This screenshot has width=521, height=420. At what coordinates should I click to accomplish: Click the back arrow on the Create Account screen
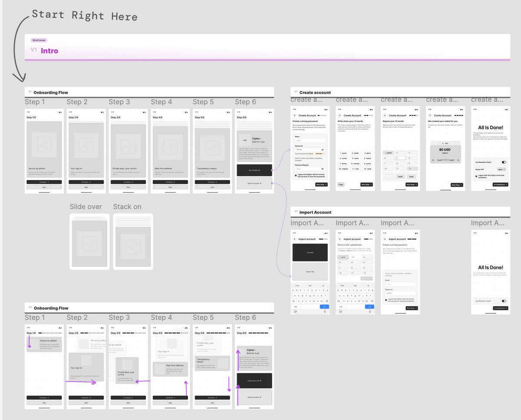295,115
